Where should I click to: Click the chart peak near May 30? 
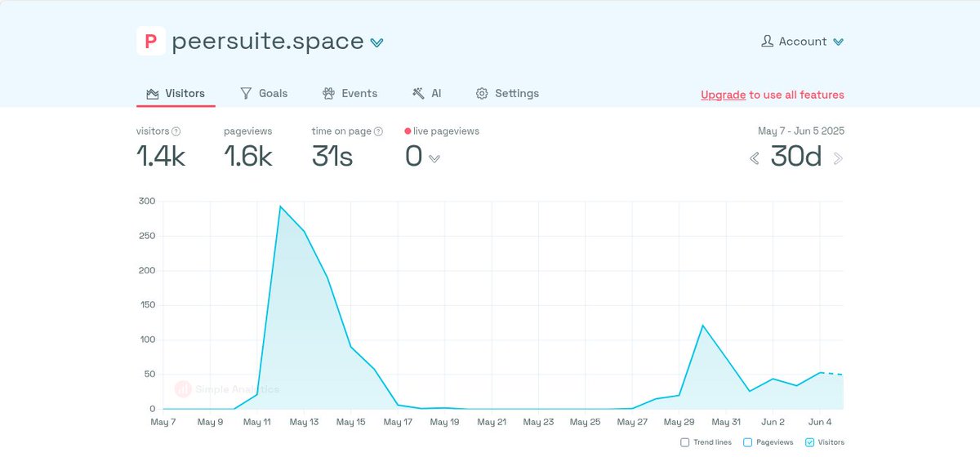[703, 325]
